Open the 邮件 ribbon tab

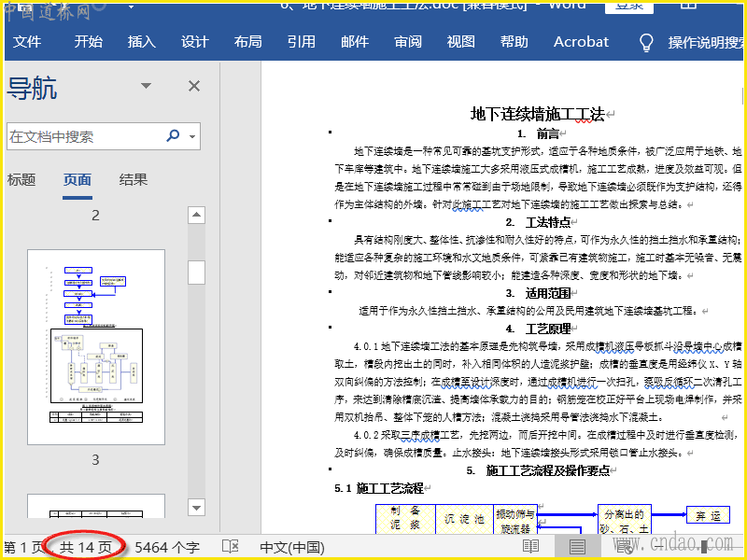click(x=355, y=42)
